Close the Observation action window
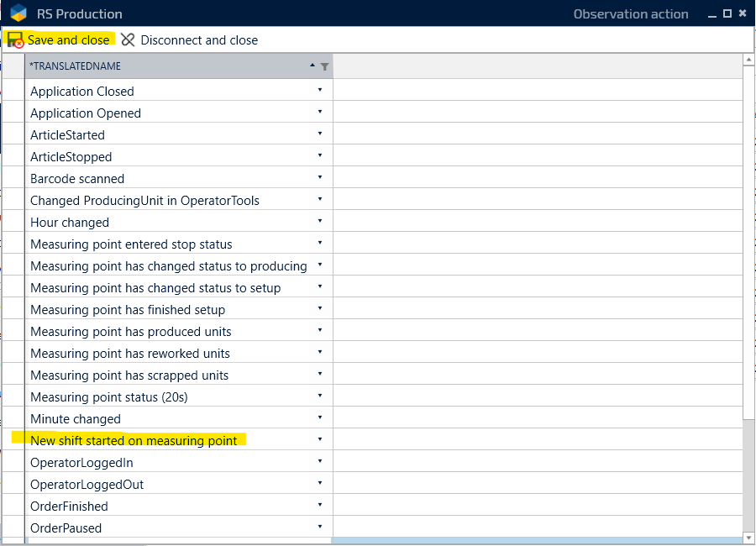Image resolution: width=756 pixels, height=546 pixels. 743,13
